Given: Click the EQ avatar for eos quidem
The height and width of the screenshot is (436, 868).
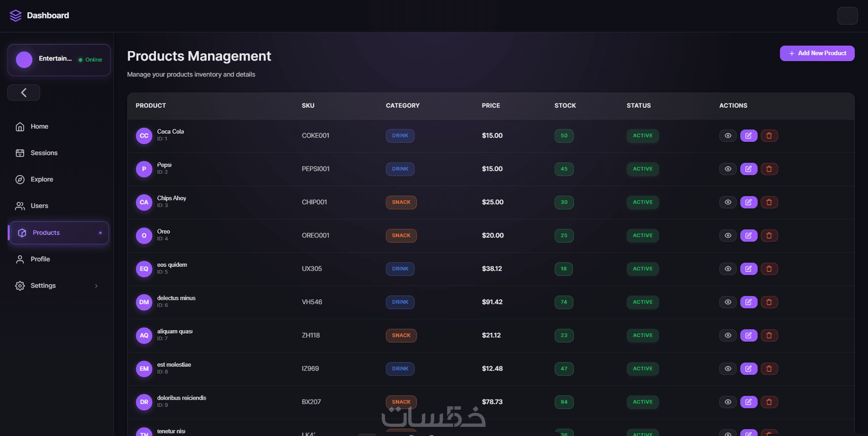Looking at the screenshot, I should [x=144, y=269].
